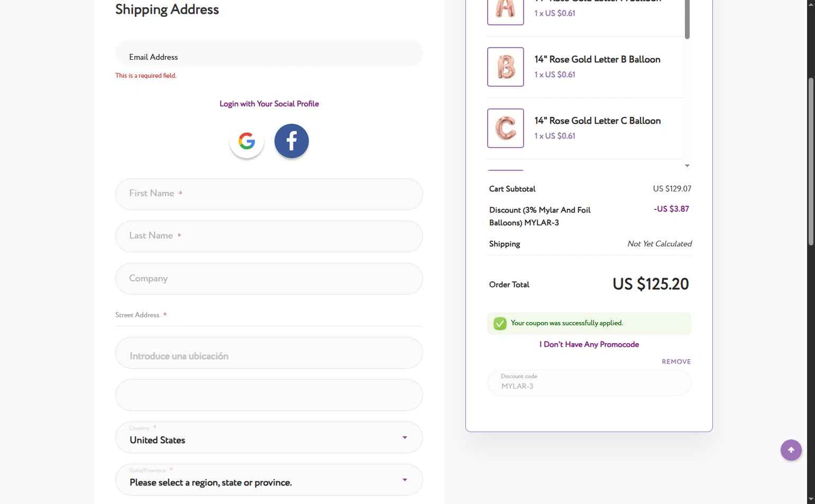Focus the Last Name field
815x504 pixels.
(269, 236)
